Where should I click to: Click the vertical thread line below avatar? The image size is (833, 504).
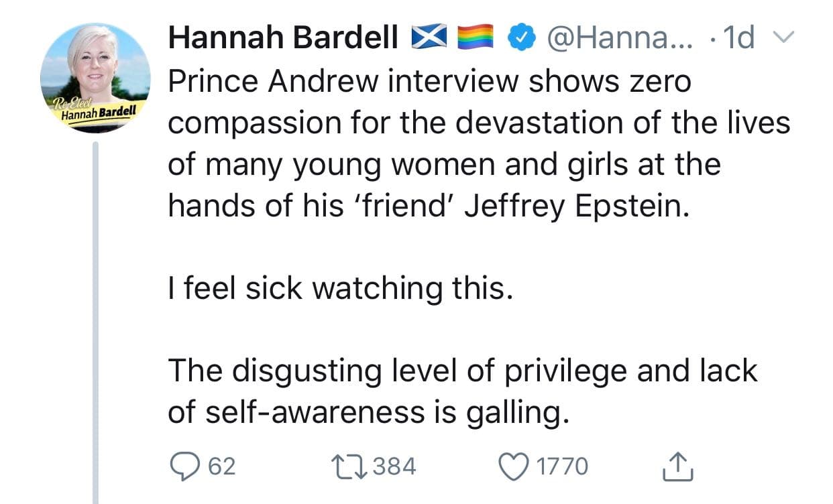pos(95,322)
